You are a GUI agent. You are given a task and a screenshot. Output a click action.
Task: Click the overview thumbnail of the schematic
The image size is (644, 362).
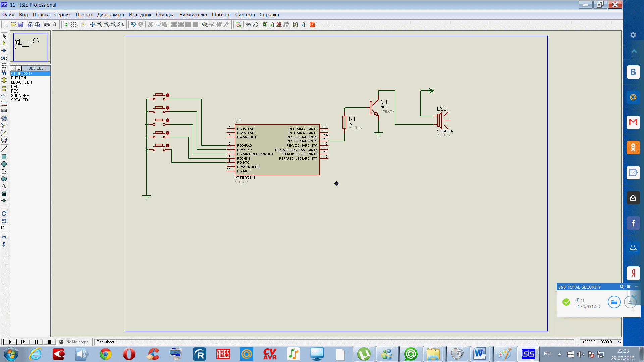click(30, 47)
